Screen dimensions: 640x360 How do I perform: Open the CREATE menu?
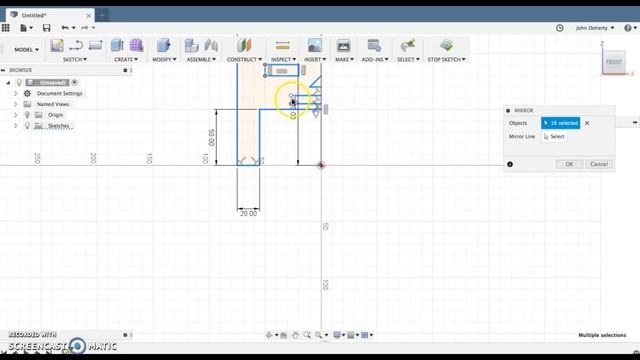[126, 60]
